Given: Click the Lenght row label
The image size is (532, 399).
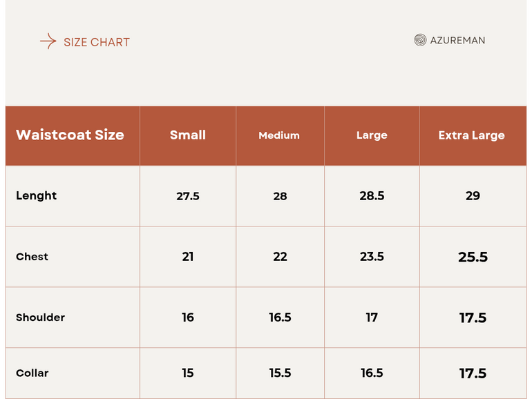Looking at the screenshot, I should point(37,195).
